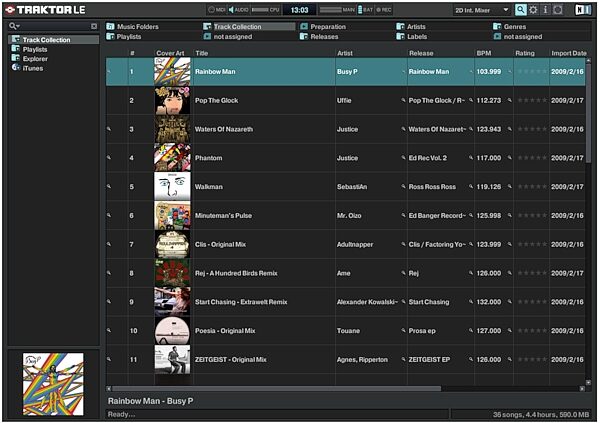Select 'ZEITGEIST - Original Mix' track
Screen dimensions: 600x423
(x=231, y=359)
